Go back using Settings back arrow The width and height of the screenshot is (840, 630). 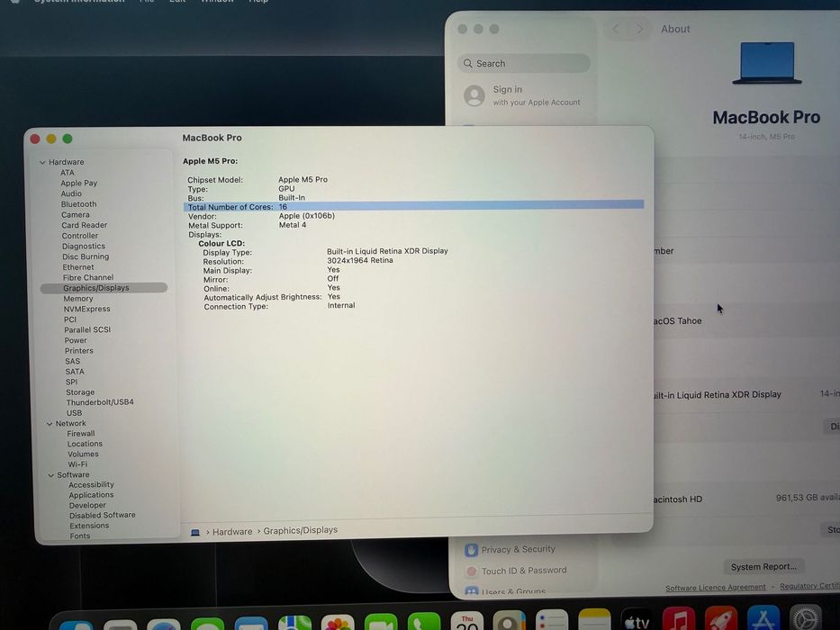(616, 29)
